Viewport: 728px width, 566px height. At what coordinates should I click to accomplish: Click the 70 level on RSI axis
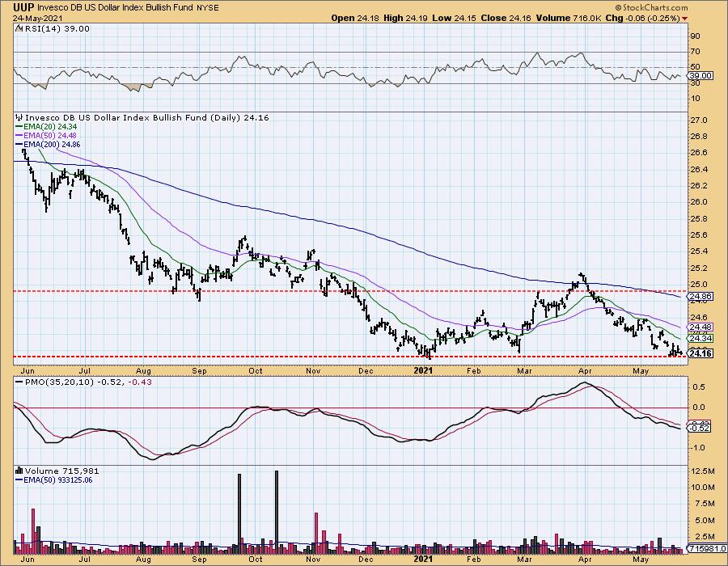point(695,52)
